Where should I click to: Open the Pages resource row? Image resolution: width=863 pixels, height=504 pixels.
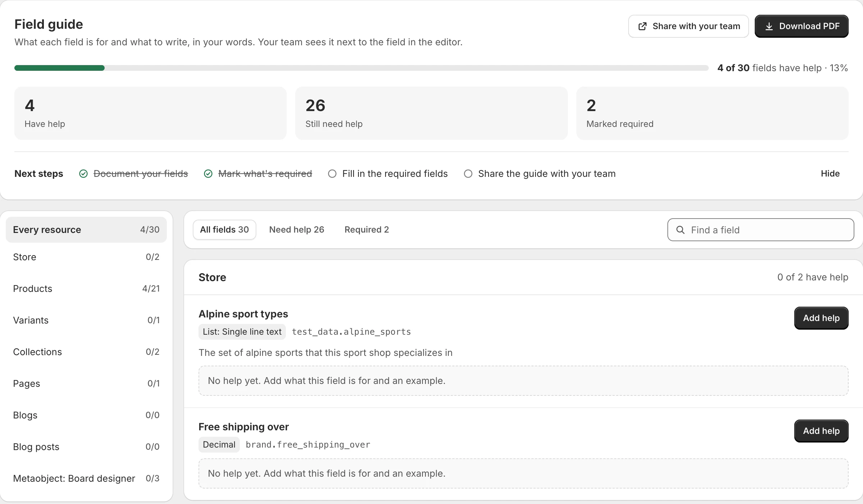click(86, 384)
